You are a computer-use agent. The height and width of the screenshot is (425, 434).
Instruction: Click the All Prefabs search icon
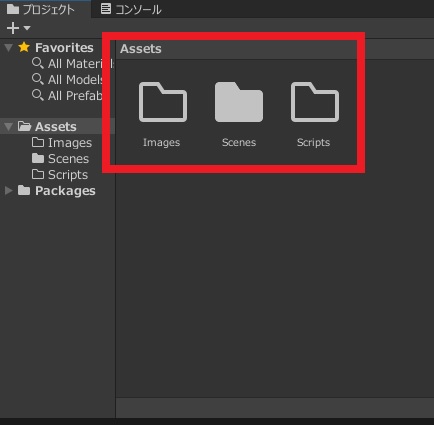coord(37,95)
